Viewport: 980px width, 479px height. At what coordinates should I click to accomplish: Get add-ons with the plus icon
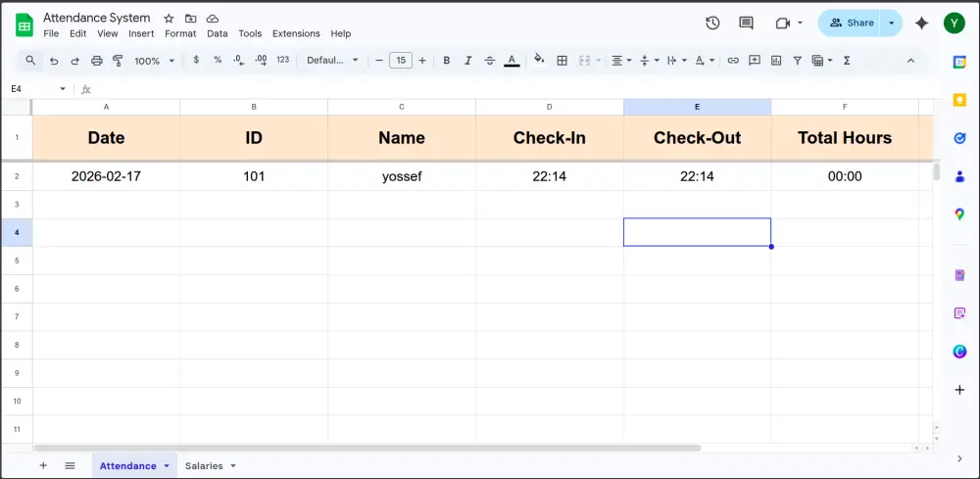tap(959, 390)
